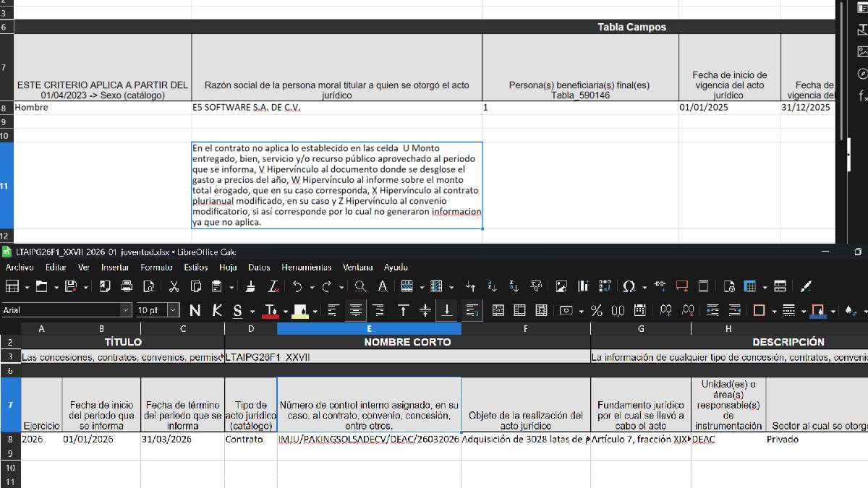Viewport: 868px width, 488px height.
Task: Insert image using the picture icon
Action: [562, 286]
